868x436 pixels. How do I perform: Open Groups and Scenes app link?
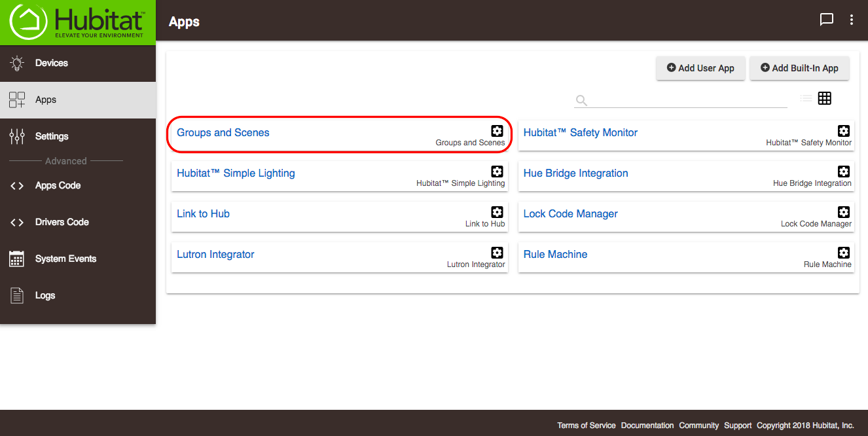coord(223,133)
